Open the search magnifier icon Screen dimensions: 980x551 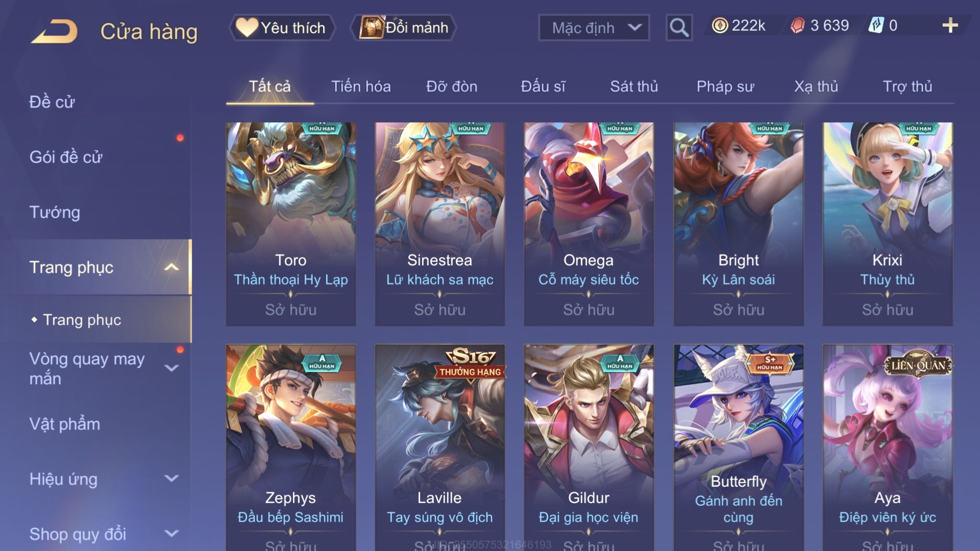pyautogui.click(x=679, y=28)
